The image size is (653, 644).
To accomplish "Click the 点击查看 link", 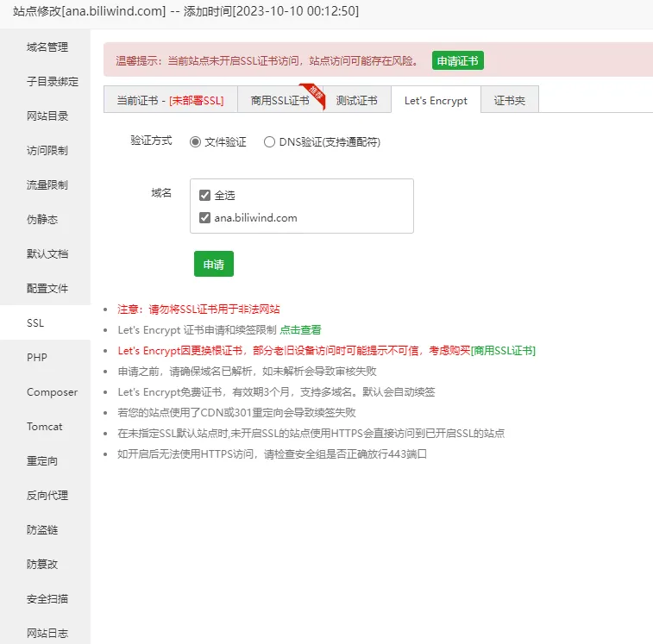I will coord(301,330).
